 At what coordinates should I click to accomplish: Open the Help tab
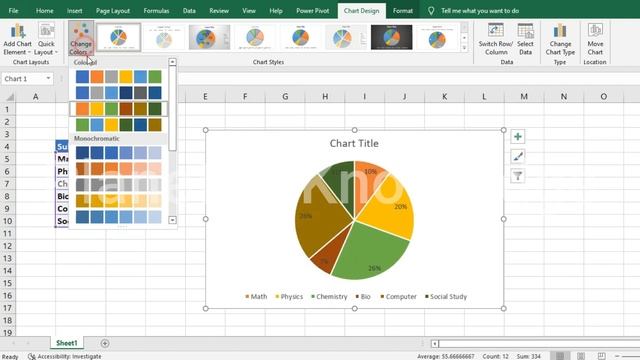tap(276, 11)
